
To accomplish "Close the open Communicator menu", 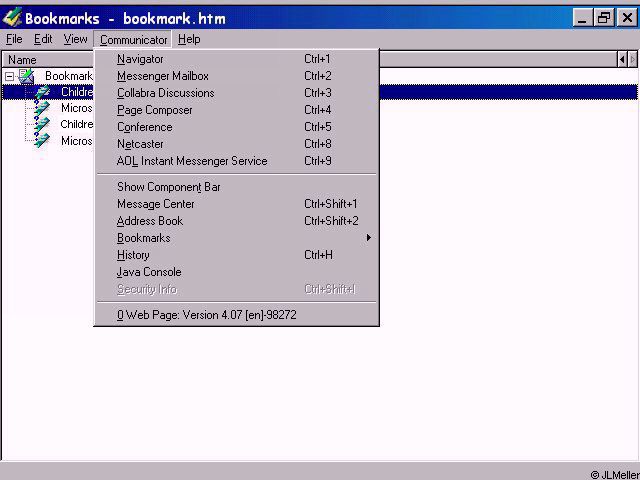I will pos(133,40).
